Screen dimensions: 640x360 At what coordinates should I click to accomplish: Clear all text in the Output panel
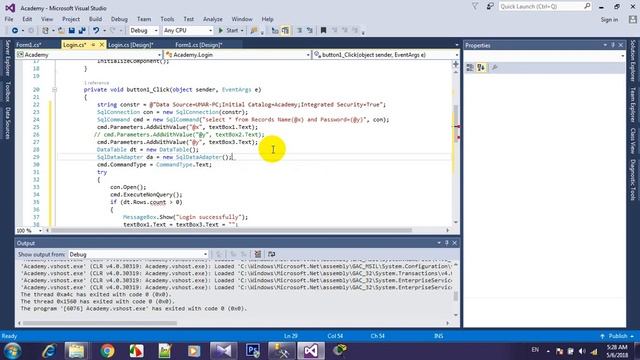tap(258, 254)
